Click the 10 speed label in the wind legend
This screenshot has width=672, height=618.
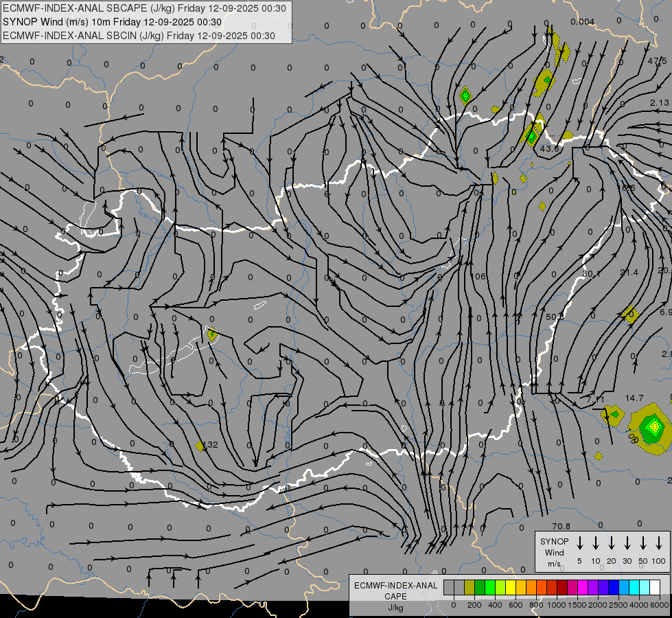point(596,562)
